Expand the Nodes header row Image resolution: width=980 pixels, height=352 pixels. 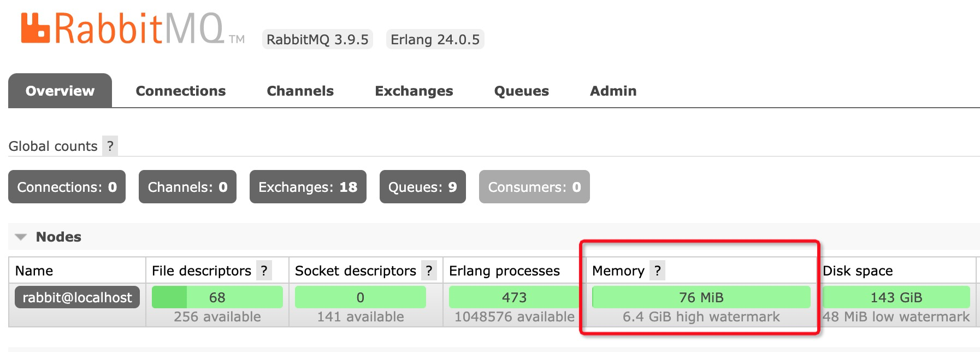coord(58,236)
